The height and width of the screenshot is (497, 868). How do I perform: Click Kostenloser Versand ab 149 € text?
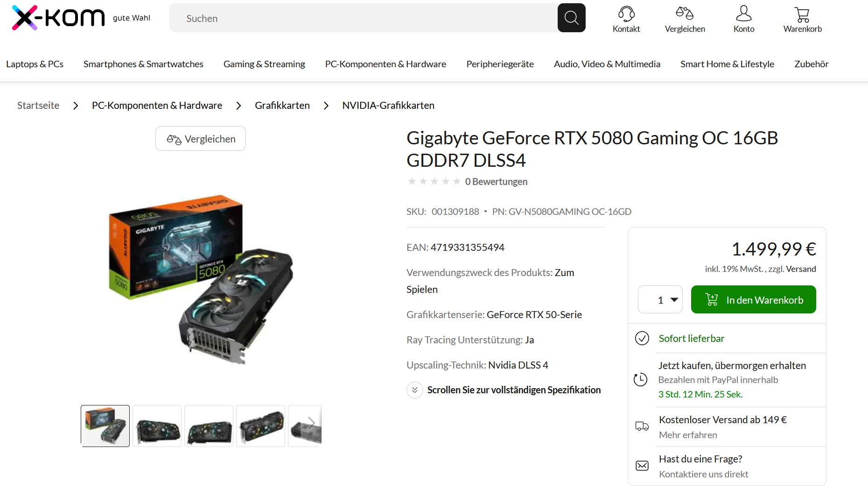point(723,419)
